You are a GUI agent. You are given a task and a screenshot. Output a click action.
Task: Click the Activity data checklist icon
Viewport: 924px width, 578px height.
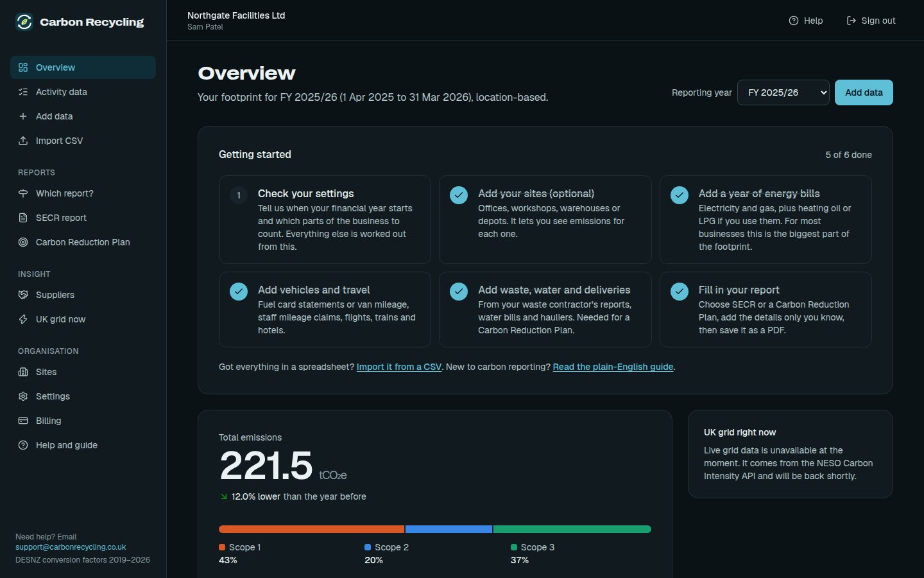(23, 92)
